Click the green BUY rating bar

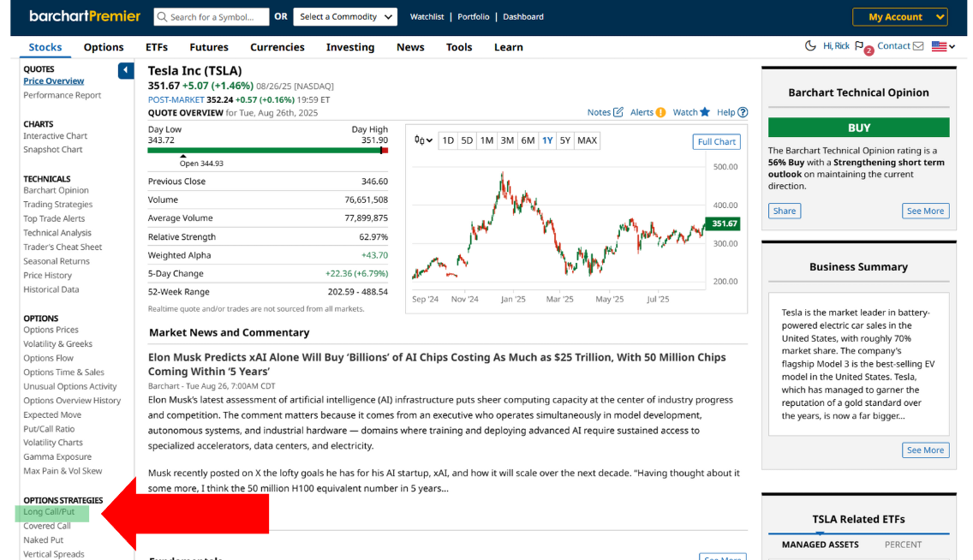859,128
